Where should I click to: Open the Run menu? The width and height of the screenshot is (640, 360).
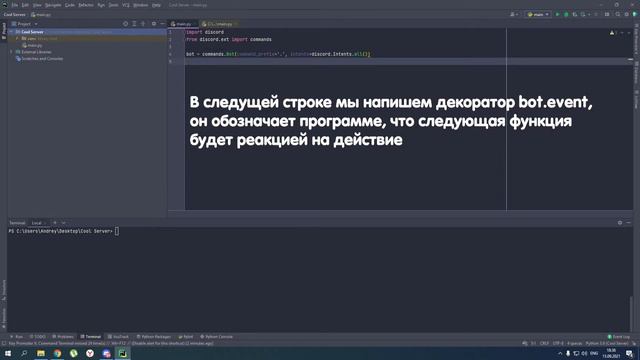(101, 5)
